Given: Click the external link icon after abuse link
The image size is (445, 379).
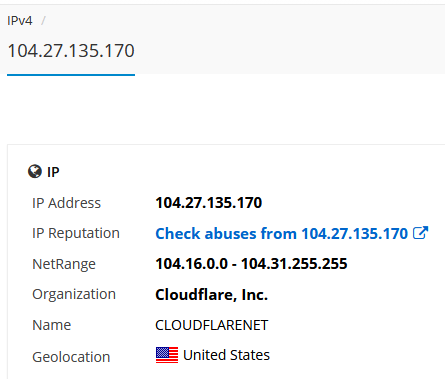Looking at the screenshot, I should point(420,233).
